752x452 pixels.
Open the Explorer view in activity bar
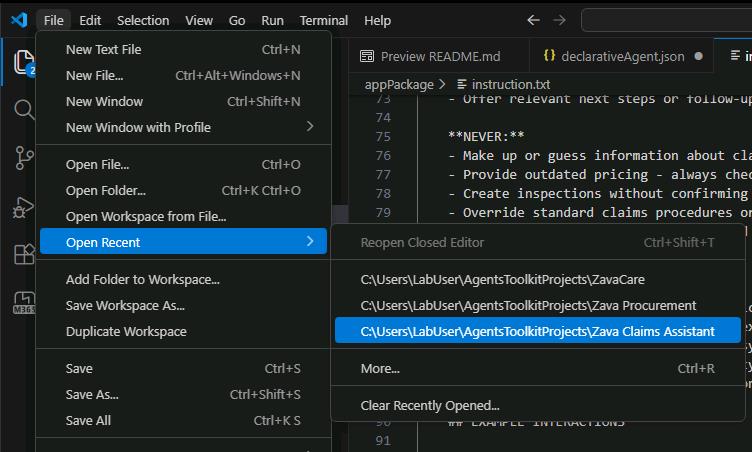coord(23,62)
